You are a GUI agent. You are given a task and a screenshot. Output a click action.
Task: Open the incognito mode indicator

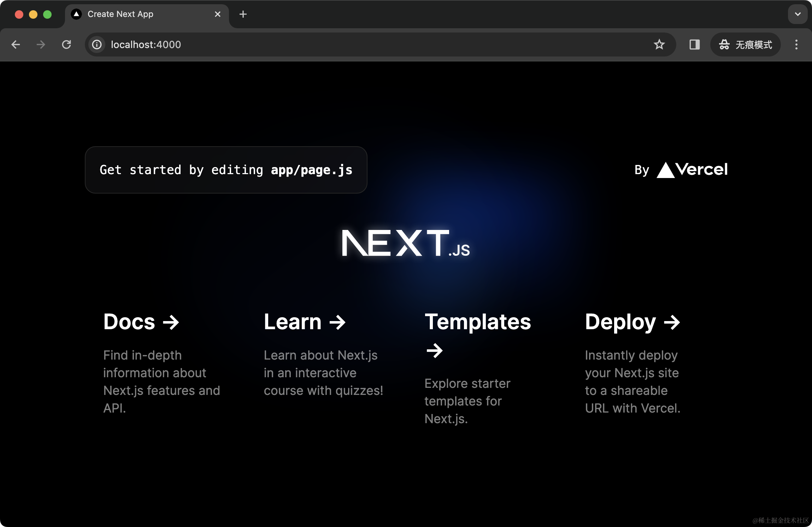(x=746, y=45)
